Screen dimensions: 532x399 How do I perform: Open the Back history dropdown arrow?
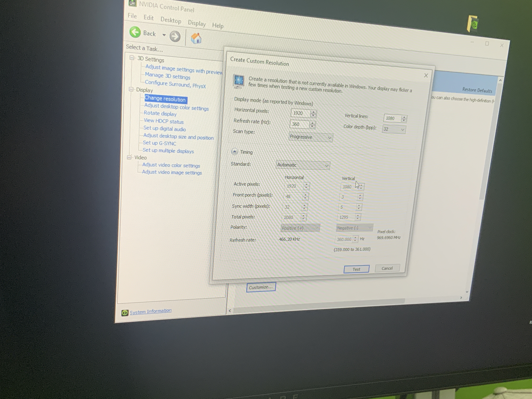[x=164, y=35]
